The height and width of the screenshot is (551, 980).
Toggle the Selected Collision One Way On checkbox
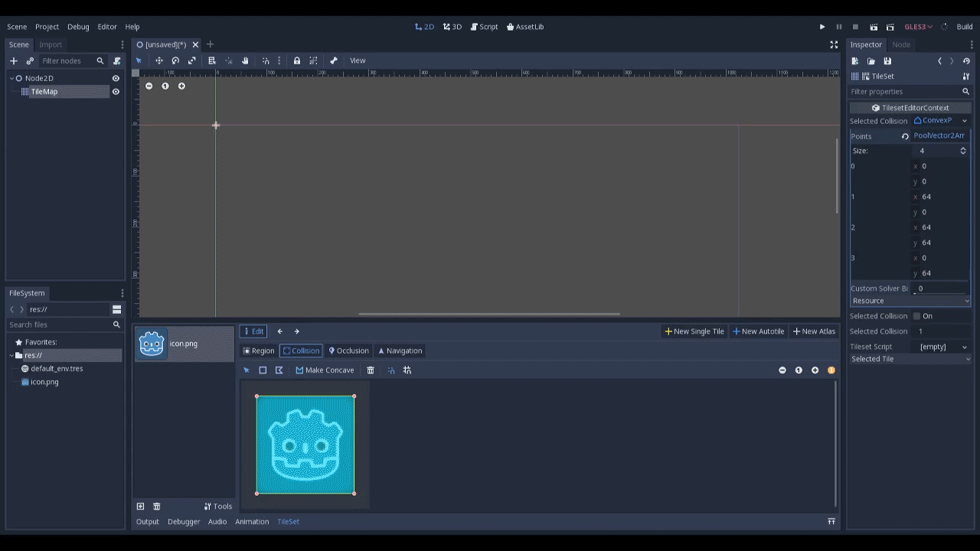(x=916, y=316)
